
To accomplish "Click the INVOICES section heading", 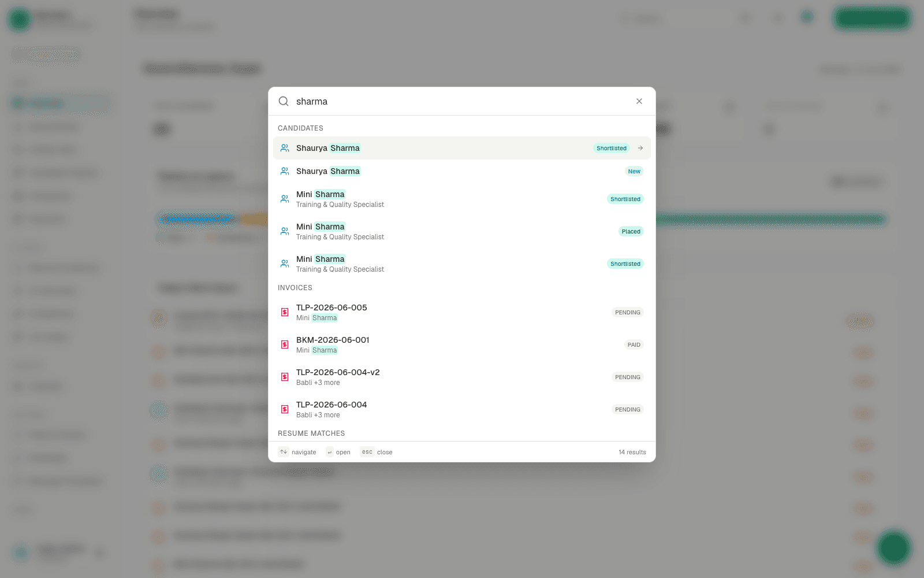I will click(295, 288).
